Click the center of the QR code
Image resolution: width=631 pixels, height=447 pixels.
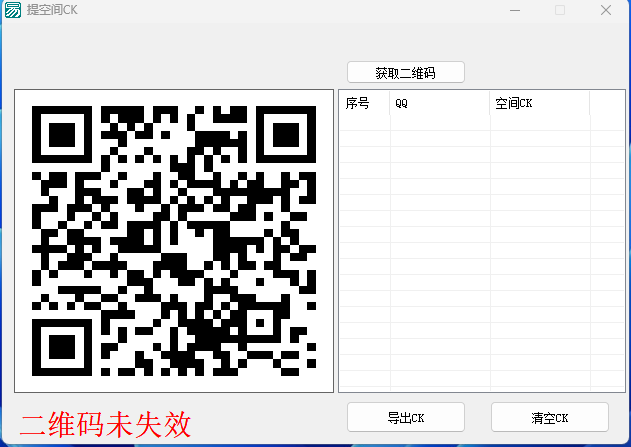coord(174,240)
